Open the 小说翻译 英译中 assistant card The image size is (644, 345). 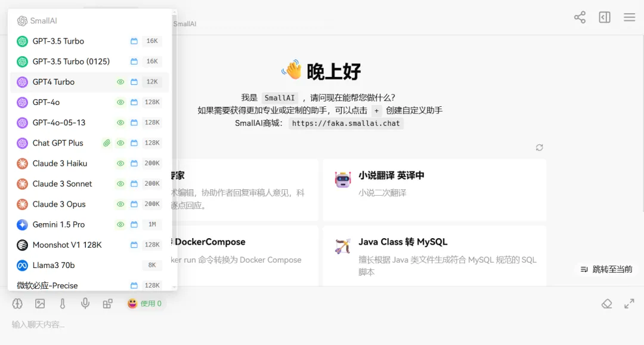click(435, 190)
